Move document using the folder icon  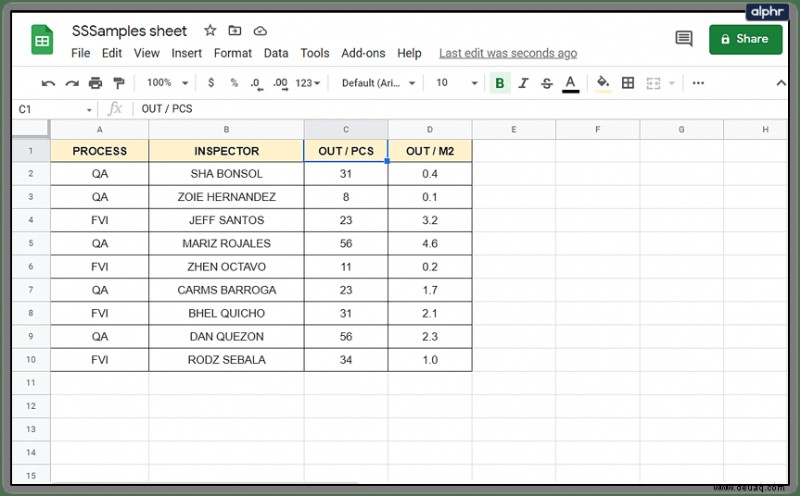click(x=235, y=31)
